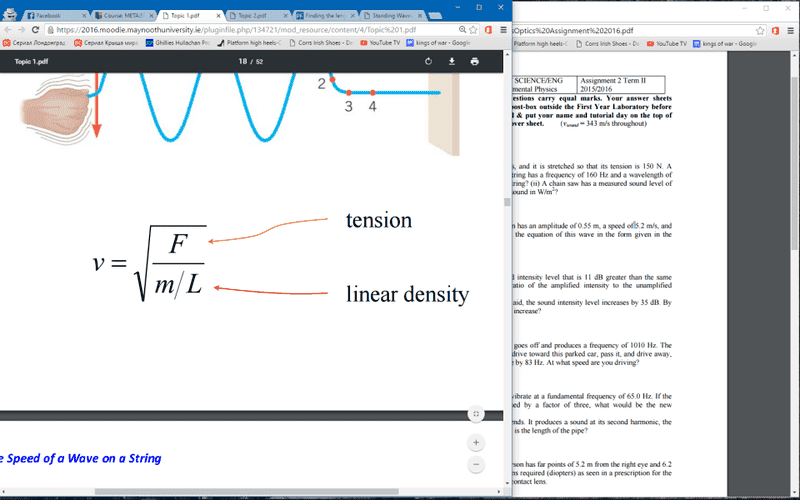Open Corrs Irish Shoes bookmark in back window
The image size is (800, 500).
pyautogui.click(x=608, y=44)
